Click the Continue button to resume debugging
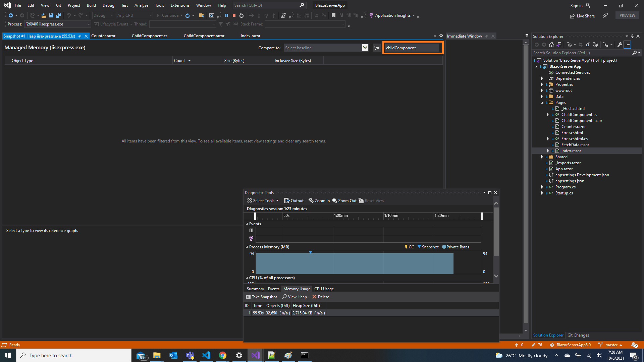Screen dimensions: 644x362 click(169, 15)
